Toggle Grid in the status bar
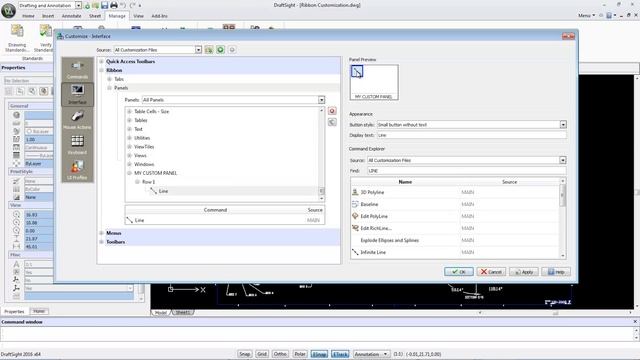Screen dimensions: 640x360 pyautogui.click(x=262, y=354)
